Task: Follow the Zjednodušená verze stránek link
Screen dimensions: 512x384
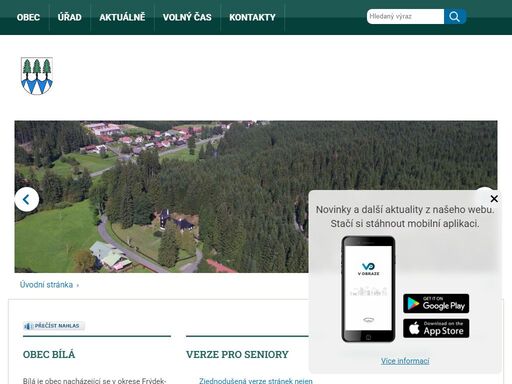Action: [x=256, y=381]
